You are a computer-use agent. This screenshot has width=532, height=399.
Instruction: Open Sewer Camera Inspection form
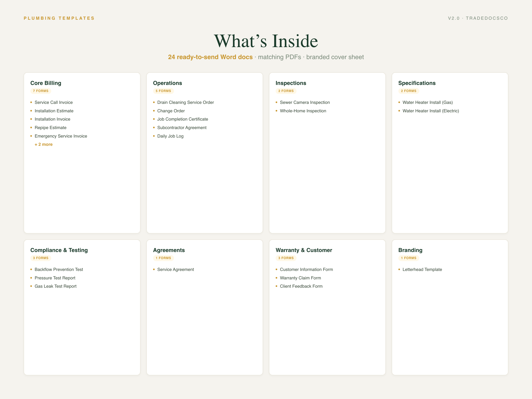305,102
